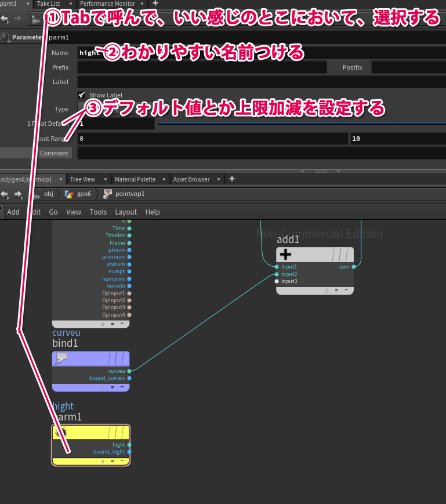The image size is (446, 504).
Task: Click bind1 node diagonal flag stripes
Action: [117, 358]
